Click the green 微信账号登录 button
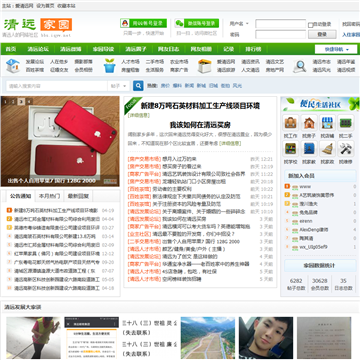Viewport: 360px width, 360px height. [197, 23]
